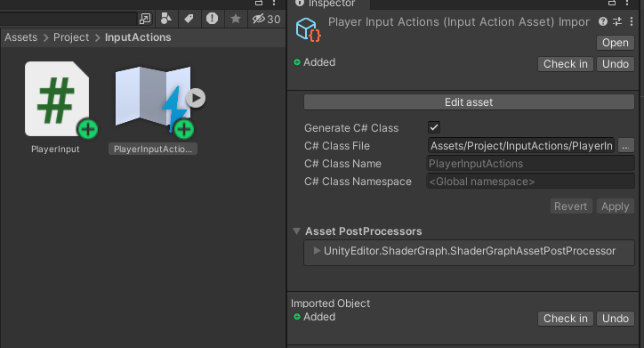Image resolution: width=644 pixels, height=348 pixels.
Task: Open the favorites star icon
Action: coord(236,19)
